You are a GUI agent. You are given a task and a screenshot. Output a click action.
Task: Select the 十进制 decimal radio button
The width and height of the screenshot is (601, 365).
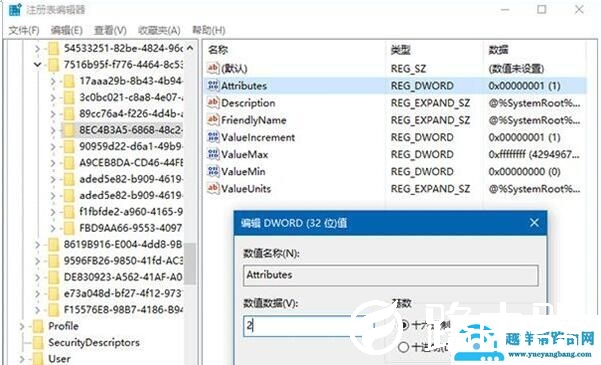click(403, 347)
